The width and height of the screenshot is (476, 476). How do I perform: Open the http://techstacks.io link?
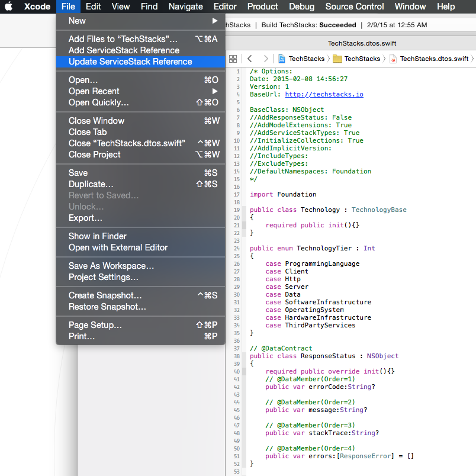tap(324, 94)
